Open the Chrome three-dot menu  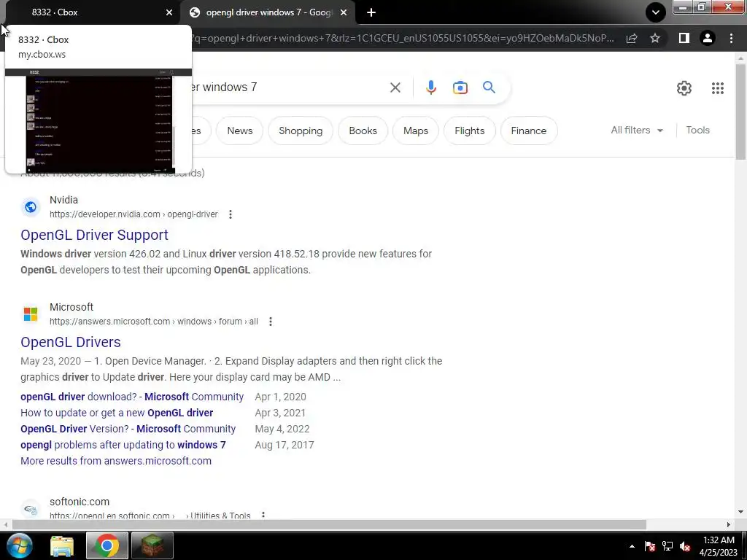731,38
